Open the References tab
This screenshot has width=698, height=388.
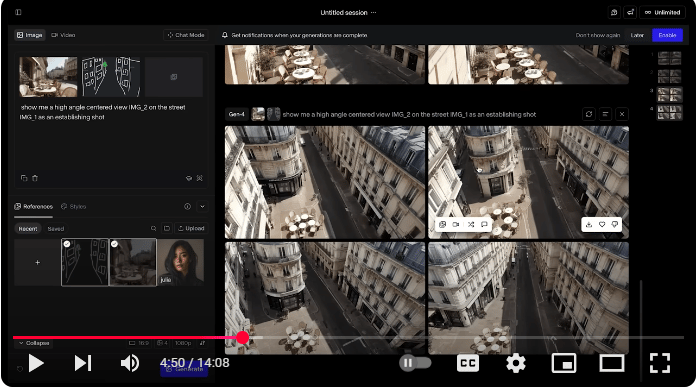click(33, 206)
